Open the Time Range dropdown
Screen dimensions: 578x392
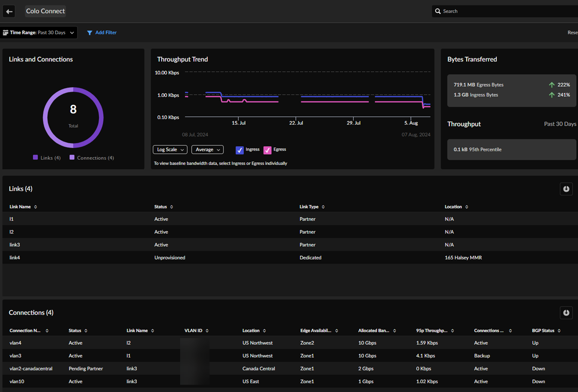click(x=39, y=33)
